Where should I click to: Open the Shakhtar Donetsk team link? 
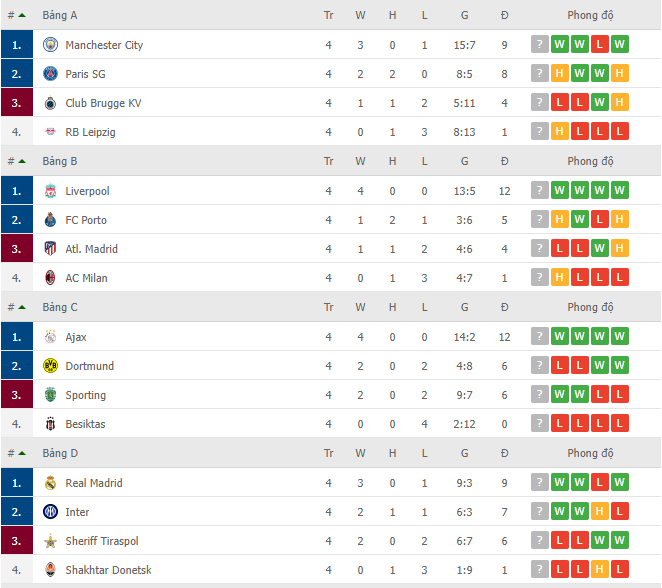(108, 570)
